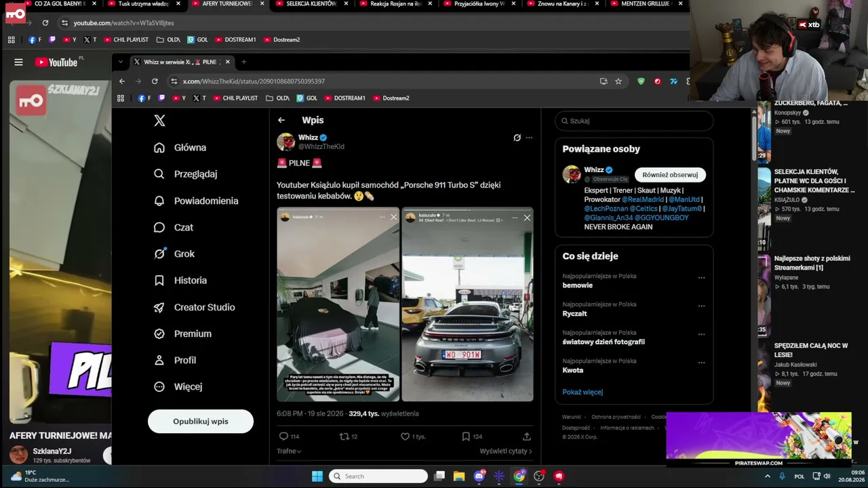Click the taskbar Search box
868x488 pixels.
378,476
